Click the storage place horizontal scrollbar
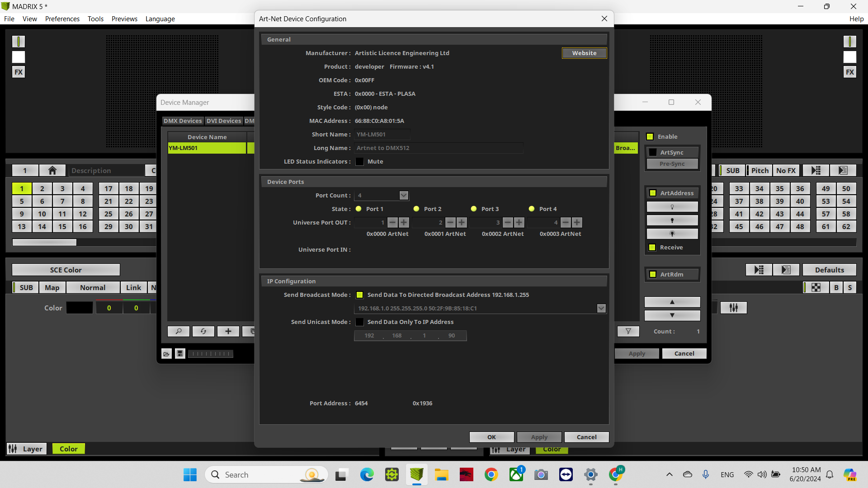This screenshot has width=868, height=488. pos(44,242)
